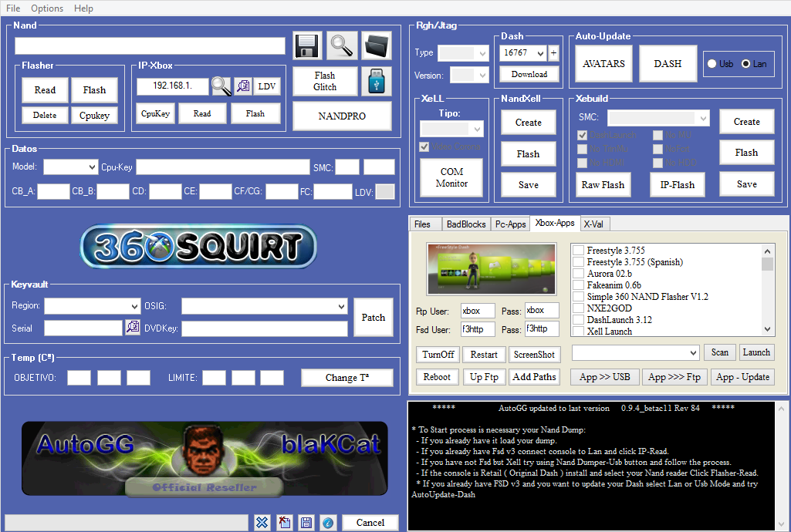
Task: Click the delete file icon in bottom bar
Action: (285, 523)
